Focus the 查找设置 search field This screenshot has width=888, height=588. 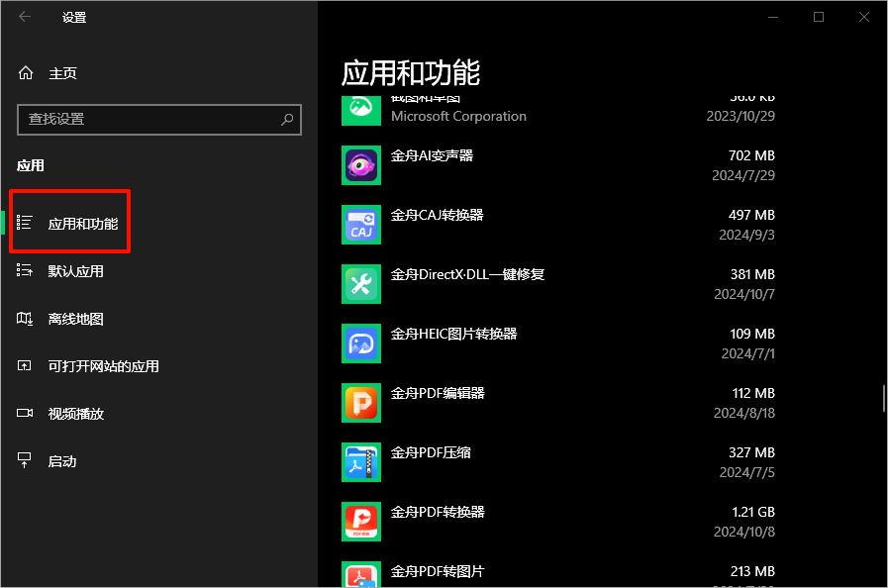pyautogui.click(x=159, y=120)
